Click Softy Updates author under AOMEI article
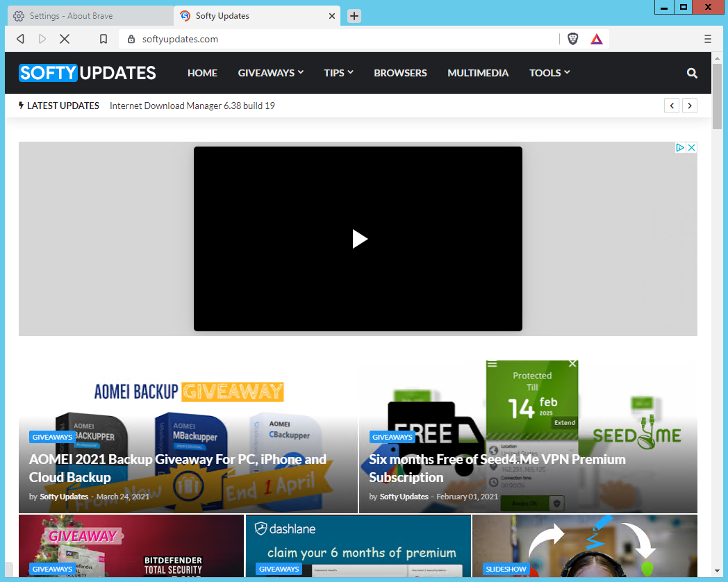Screen dimensions: 728x582 click(x=64, y=497)
